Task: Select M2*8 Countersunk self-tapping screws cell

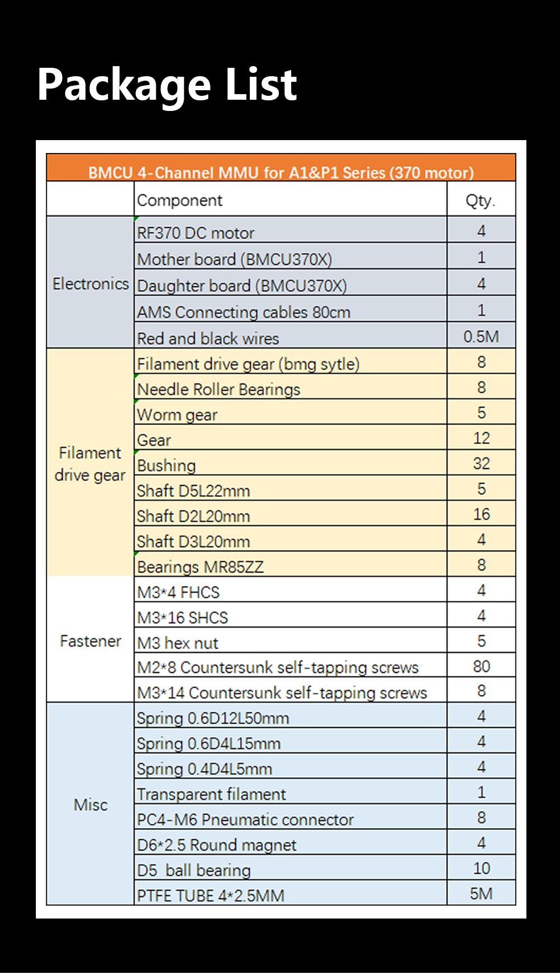Action: (x=291, y=665)
